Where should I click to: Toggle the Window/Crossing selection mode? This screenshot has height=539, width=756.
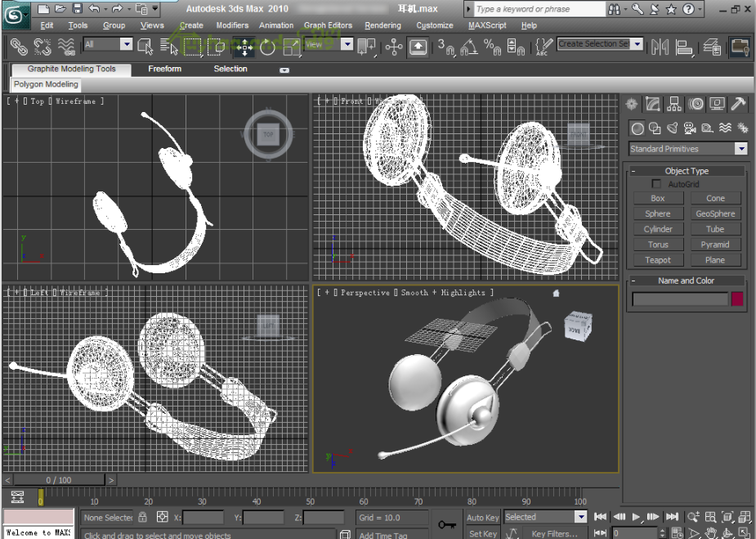217,47
